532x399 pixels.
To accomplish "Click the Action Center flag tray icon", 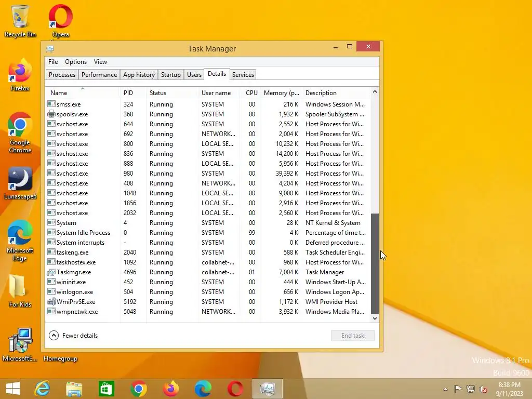I will tap(458, 389).
